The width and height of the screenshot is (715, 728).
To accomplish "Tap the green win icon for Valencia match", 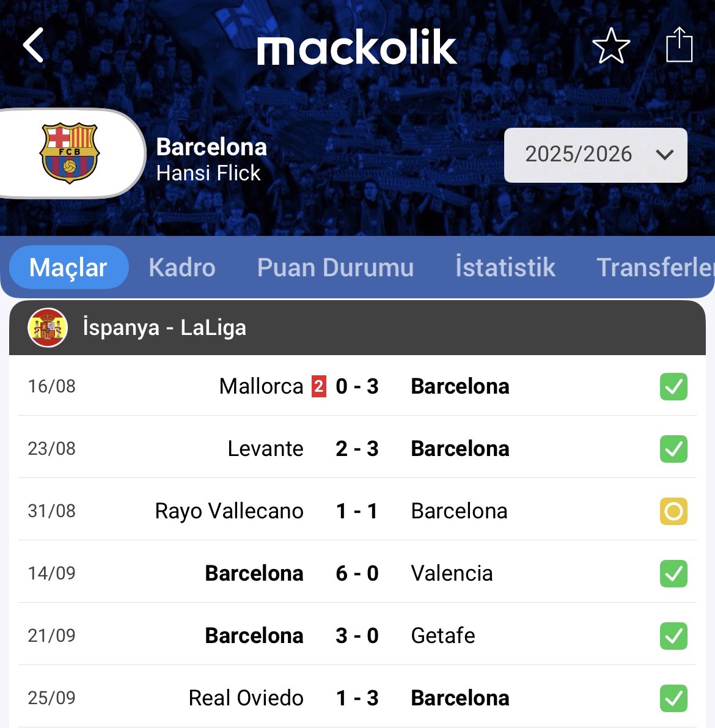I will (673, 573).
